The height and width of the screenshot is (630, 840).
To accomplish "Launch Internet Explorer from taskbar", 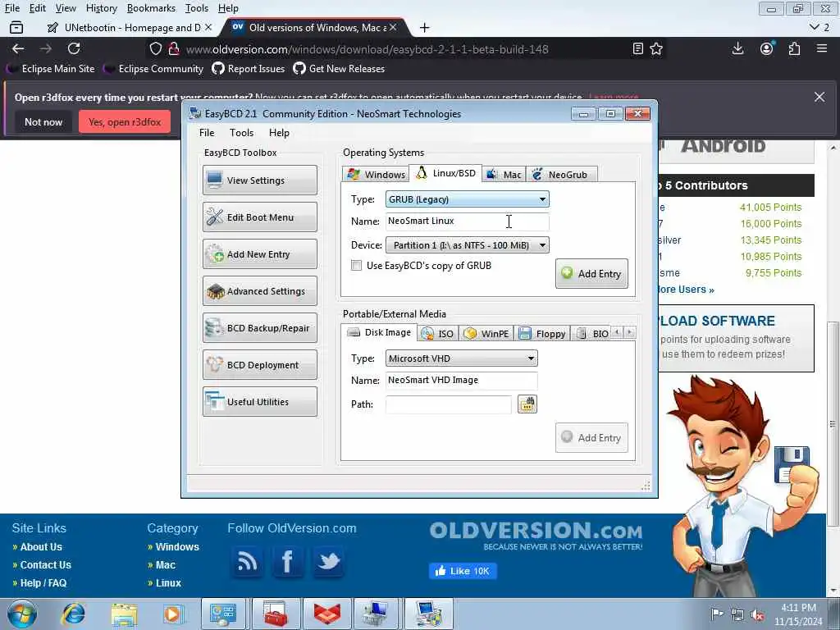I will click(73, 614).
